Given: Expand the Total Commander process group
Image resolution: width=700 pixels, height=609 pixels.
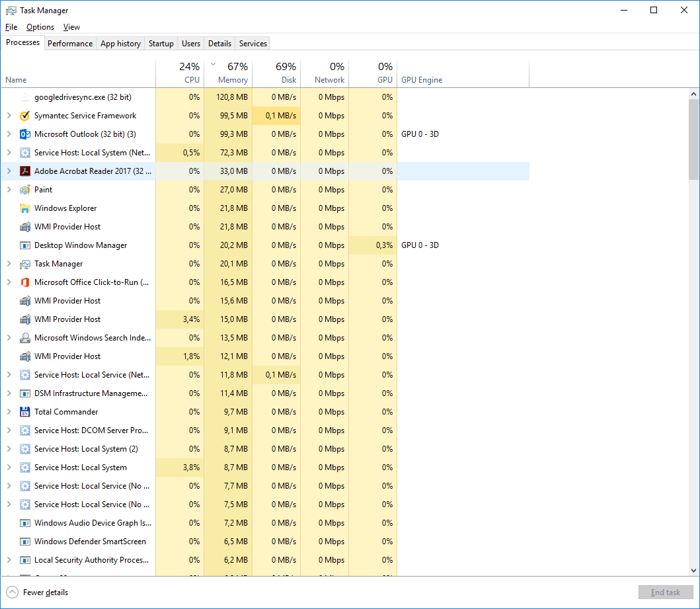Looking at the screenshot, I should (9, 412).
